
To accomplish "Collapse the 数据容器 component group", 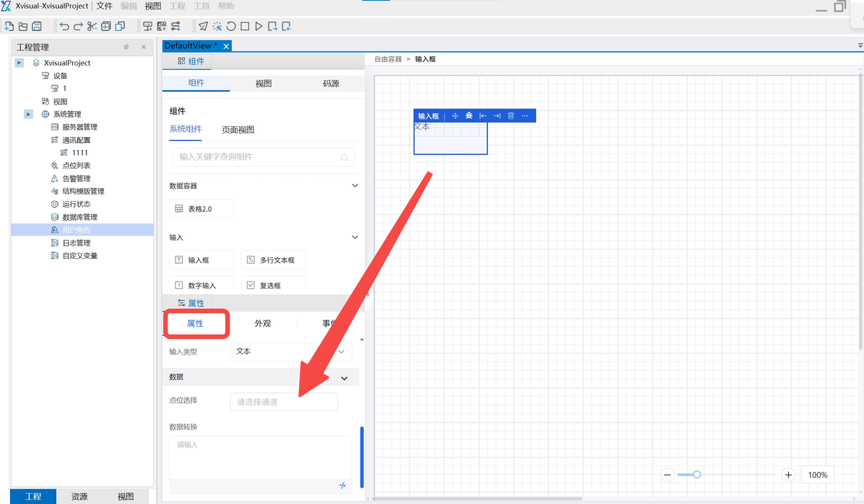I will click(355, 186).
